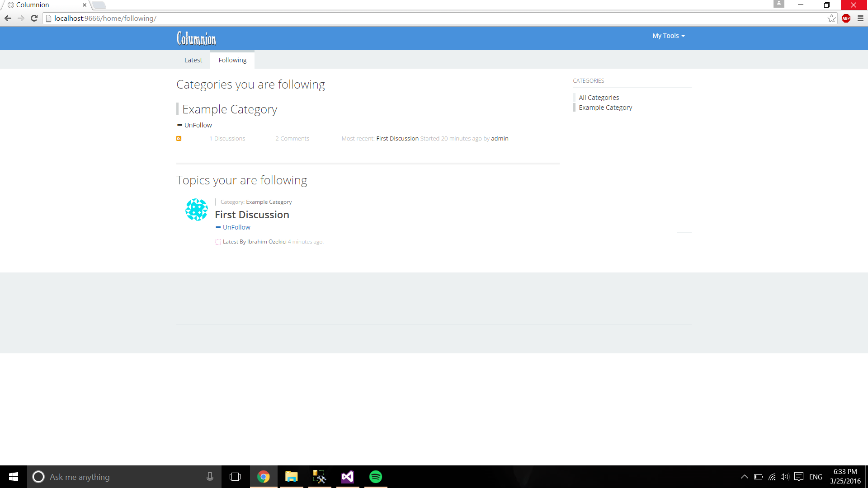Screen dimensions: 868x488
Task: Open Spotify from the taskbar
Action: pos(375,477)
